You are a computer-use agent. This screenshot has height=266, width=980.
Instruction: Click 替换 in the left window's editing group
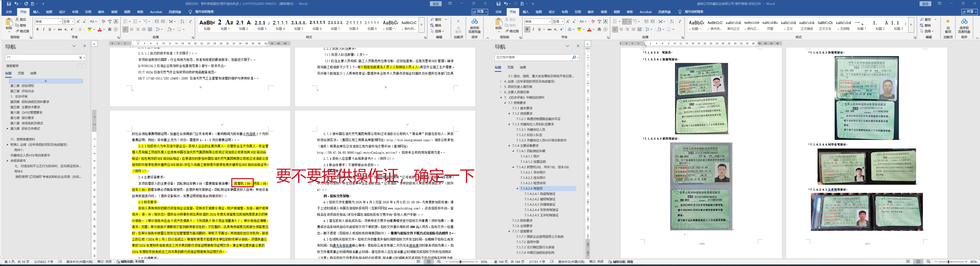pos(438,25)
